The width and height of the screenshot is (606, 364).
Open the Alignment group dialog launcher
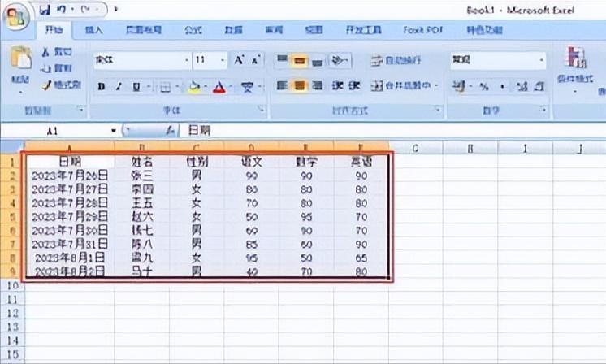438,110
